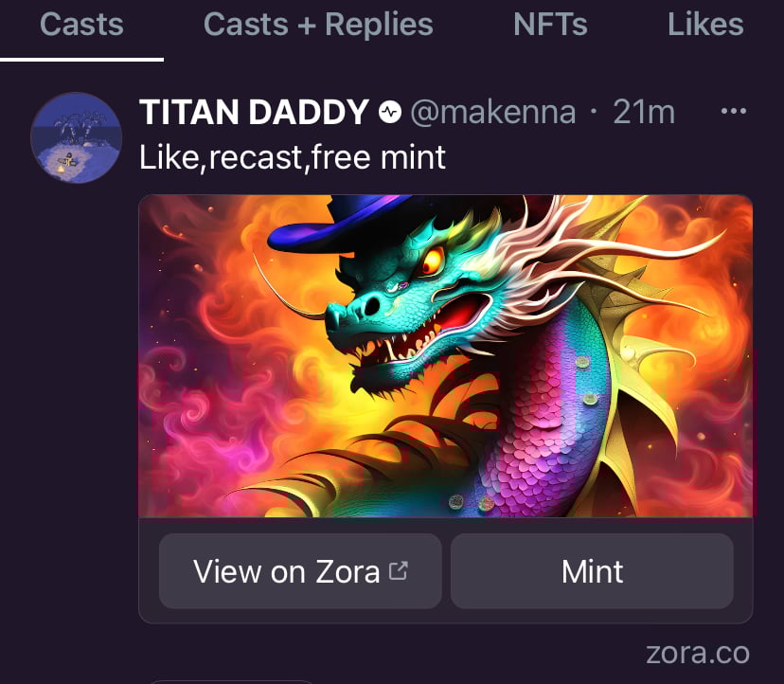Open the zora.co source link
This screenshot has width=784, height=684.
(x=698, y=653)
